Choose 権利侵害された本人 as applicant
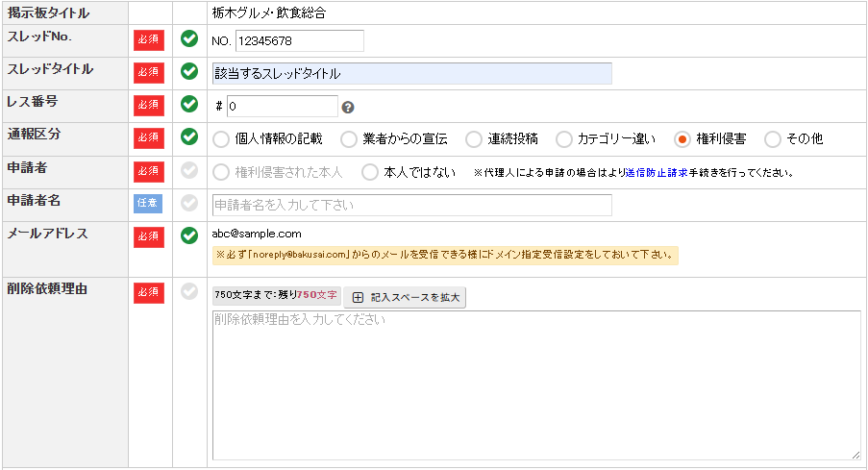 tap(221, 173)
